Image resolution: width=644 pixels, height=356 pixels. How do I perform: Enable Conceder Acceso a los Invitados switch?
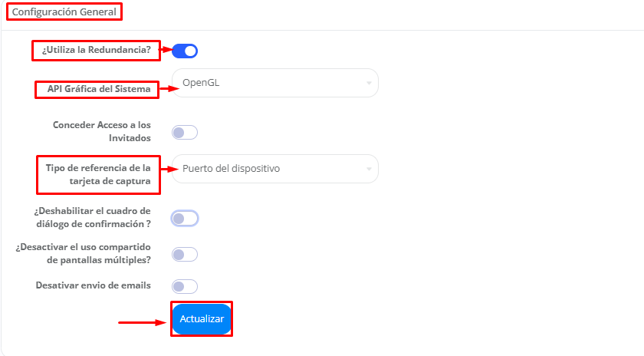185,133
